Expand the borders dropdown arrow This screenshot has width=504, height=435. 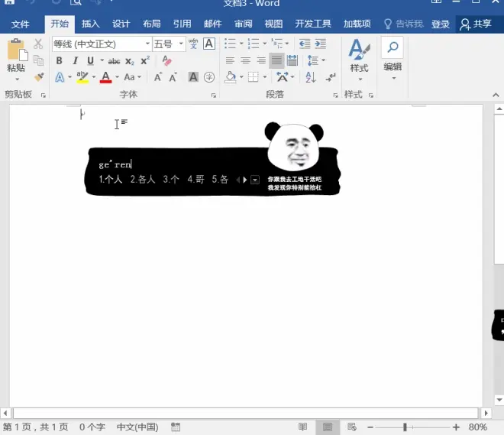265,77
